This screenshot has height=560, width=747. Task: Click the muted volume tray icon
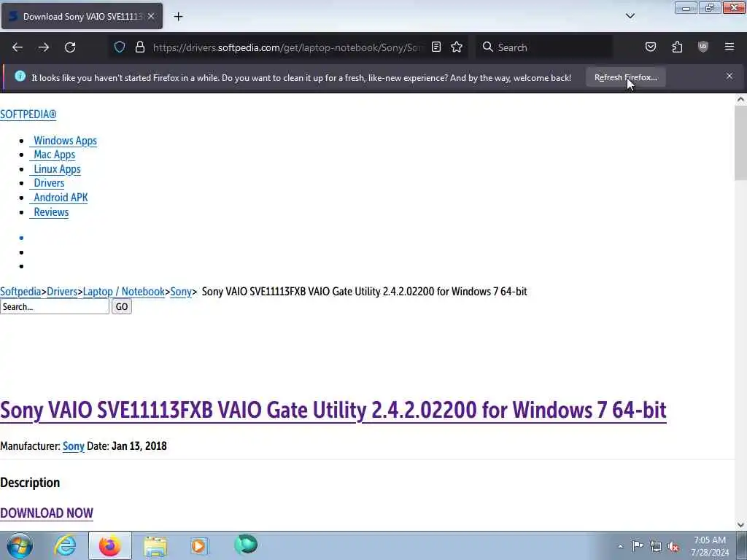673,546
